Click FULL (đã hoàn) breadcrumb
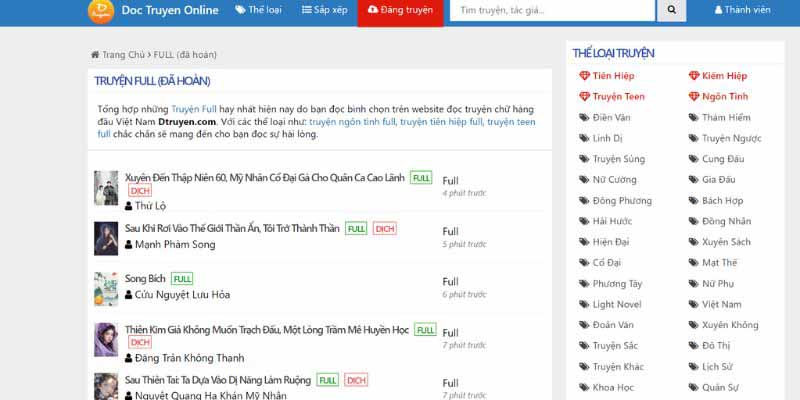The height and width of the screenshot is (400, 800). pyautogui.click(x=185, y=55)
